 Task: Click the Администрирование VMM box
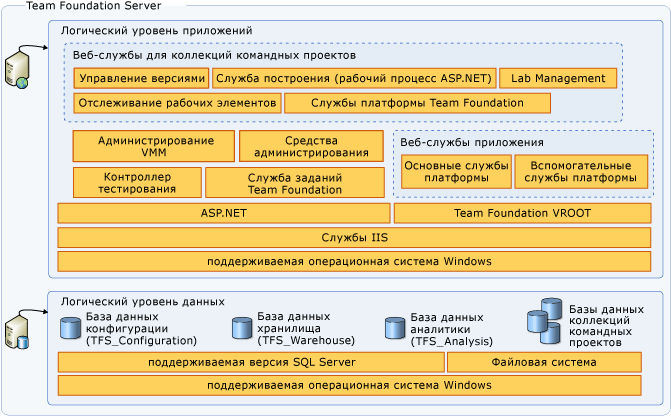(154, 146)
